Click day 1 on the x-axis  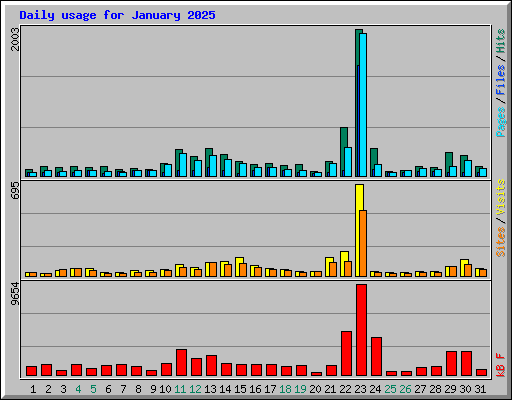tap(33, 389)
